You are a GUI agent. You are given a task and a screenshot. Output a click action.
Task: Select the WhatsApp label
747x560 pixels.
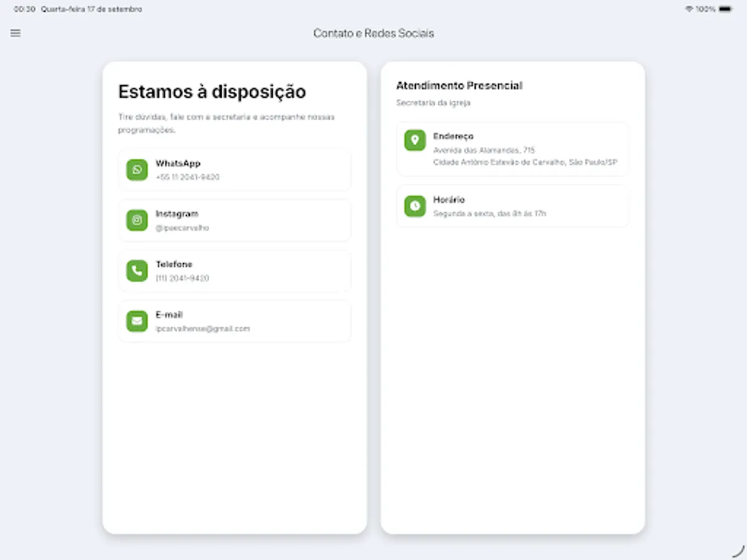tap(178, 164)
